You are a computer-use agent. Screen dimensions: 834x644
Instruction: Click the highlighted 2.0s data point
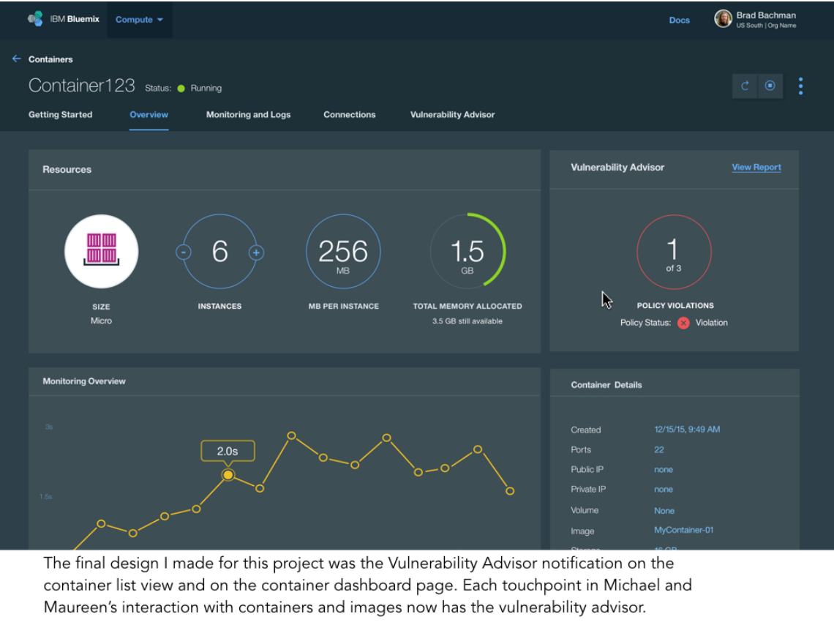(x=228, y=475)
